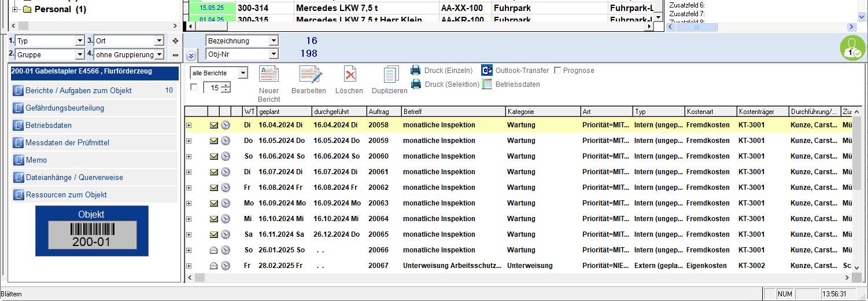Sort by the durchgeführt column header
This screenshot has width=868, height=301.
coord(339,112)
